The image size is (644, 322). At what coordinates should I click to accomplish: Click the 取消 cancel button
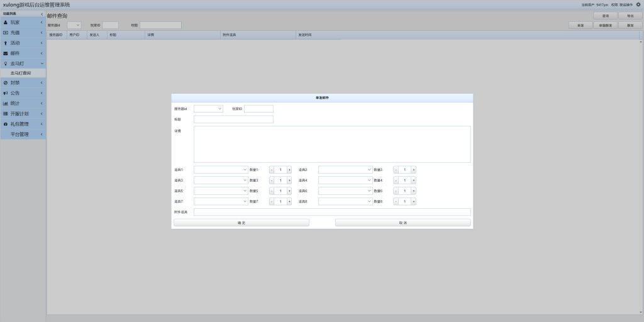(402, 223)
